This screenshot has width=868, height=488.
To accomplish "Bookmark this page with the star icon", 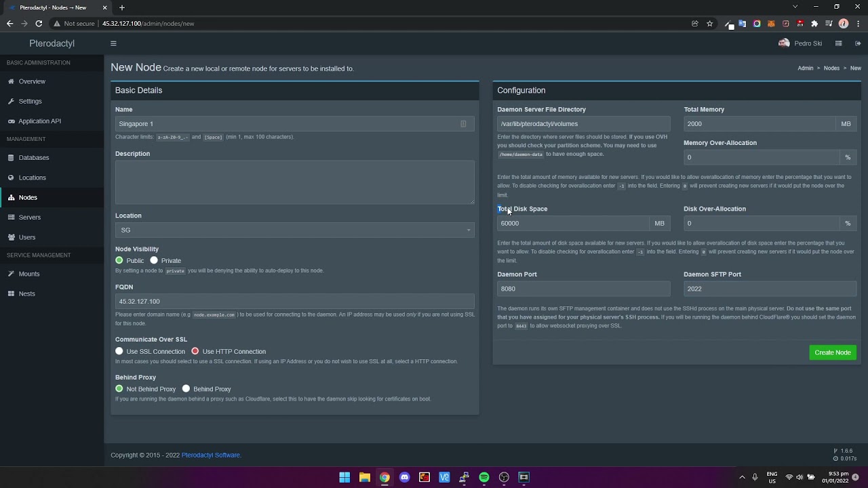I will pos(710,23).
